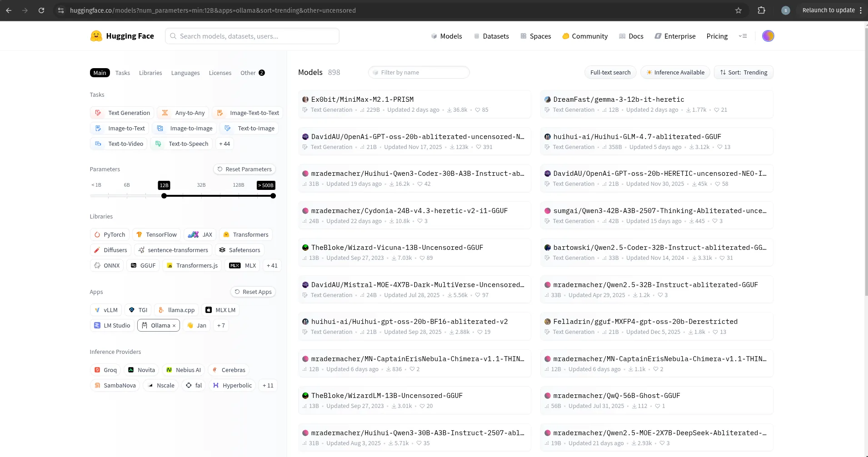Select the PyTorch library filter icon

97,234
